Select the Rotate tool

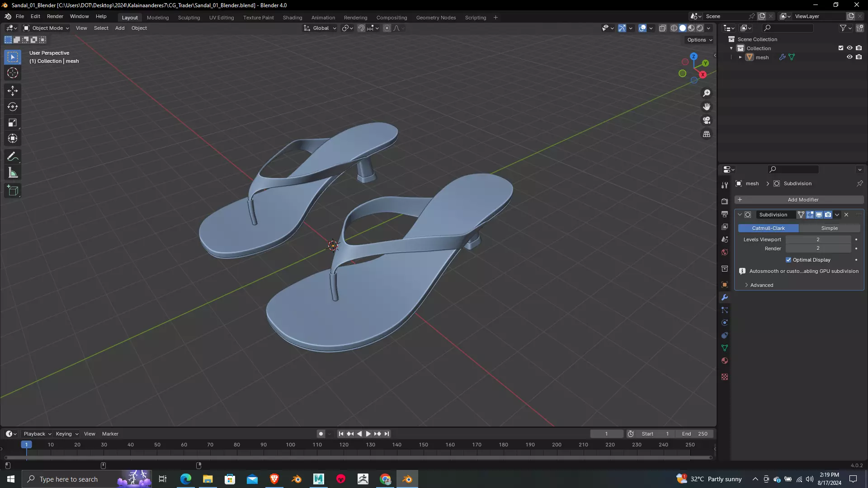point(13,107)
